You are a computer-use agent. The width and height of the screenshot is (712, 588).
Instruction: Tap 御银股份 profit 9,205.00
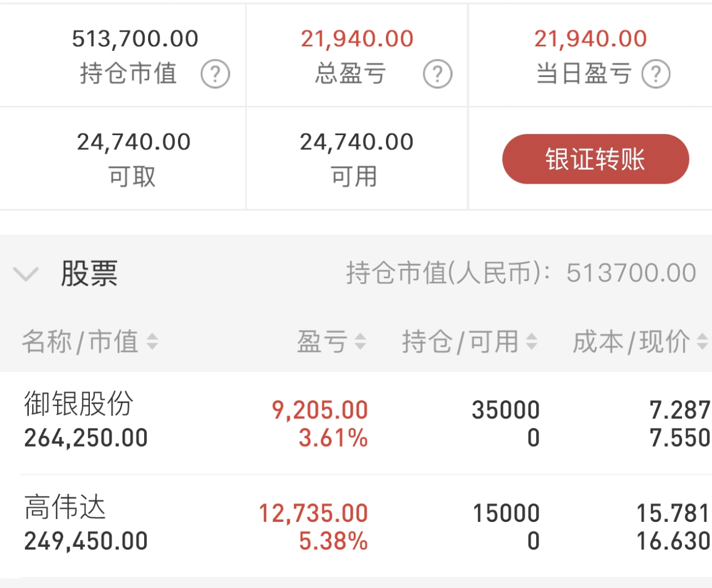click(x=320, y=410)
